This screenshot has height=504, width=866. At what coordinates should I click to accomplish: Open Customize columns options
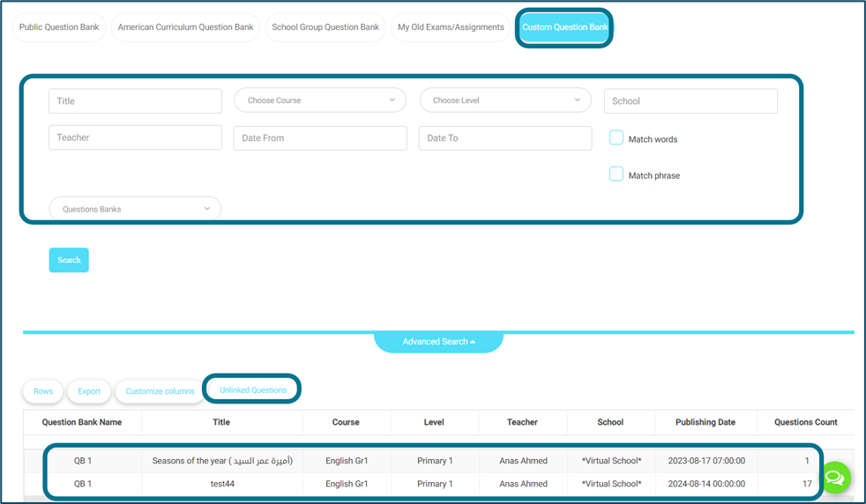pos(160,391)
